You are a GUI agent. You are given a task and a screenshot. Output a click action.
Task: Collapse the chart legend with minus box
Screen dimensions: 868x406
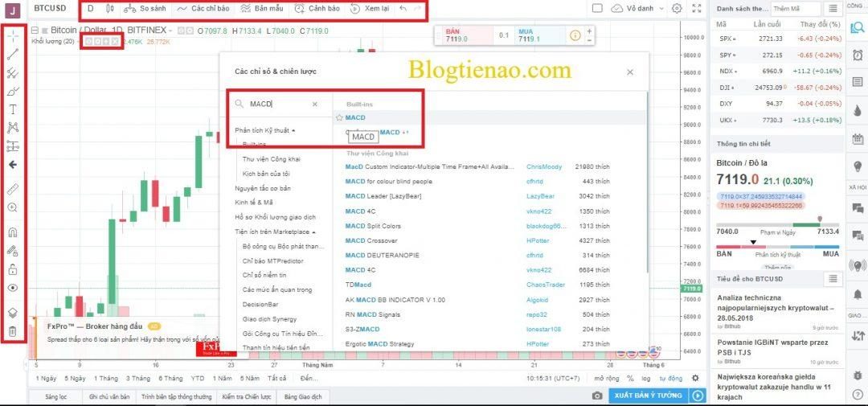35,31
